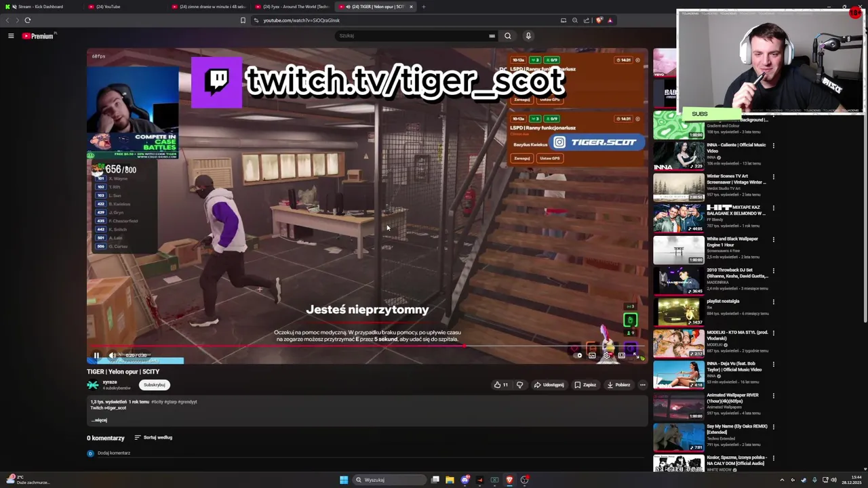Open options for Animated Wallpaper RIVER video
The height and width of the screenshot is (488, 868).
773,396
